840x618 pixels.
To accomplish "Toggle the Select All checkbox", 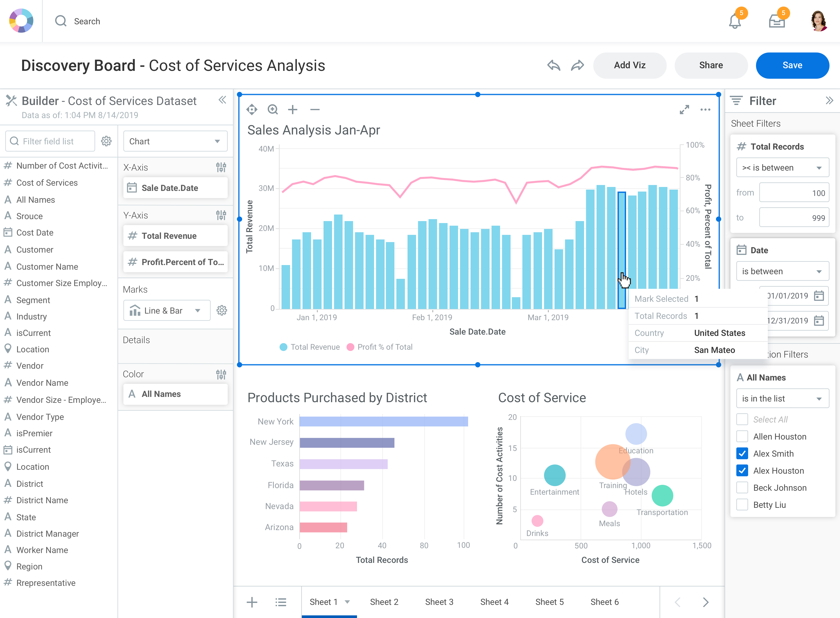I will coord(742,419).
